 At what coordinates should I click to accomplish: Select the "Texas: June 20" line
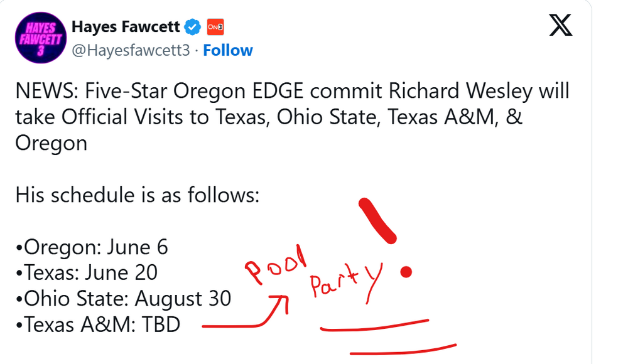tap(87, 272)
